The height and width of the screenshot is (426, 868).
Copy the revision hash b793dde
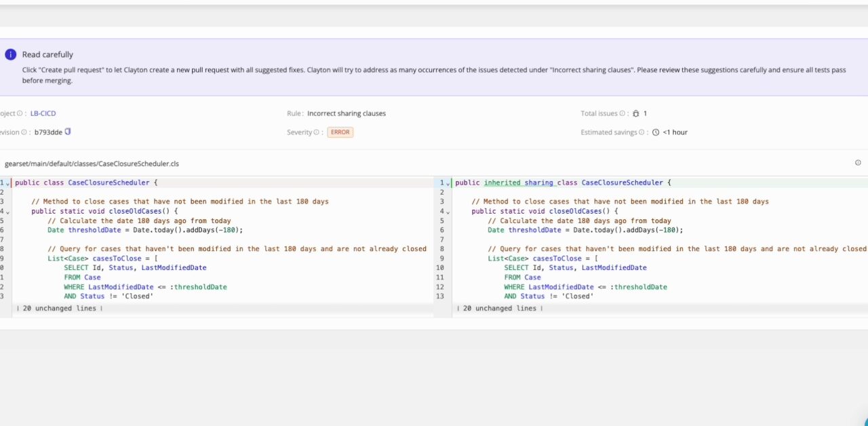[x=66, y=132]
